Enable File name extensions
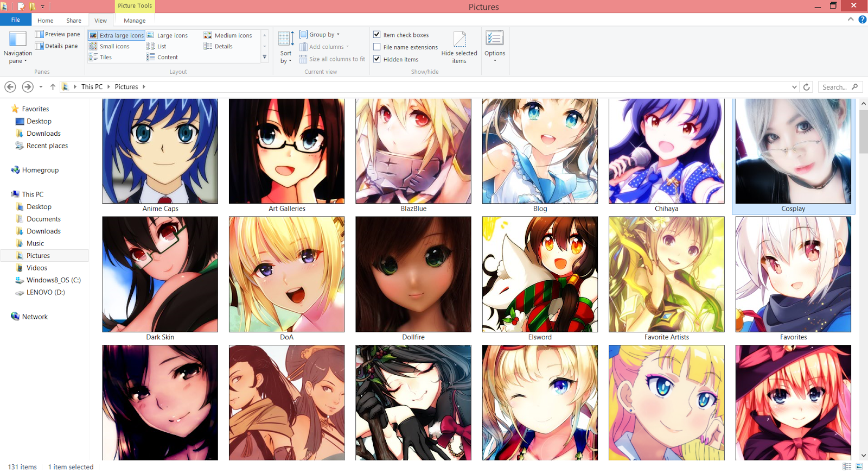Screen dimensions: 868x473 pyautogui.click(x=377, y=47)
